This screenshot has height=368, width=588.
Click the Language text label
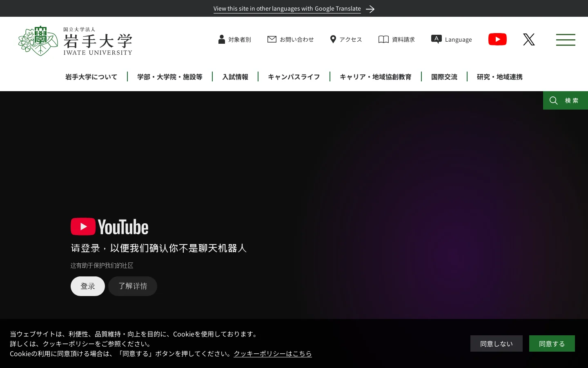point(459,40)
